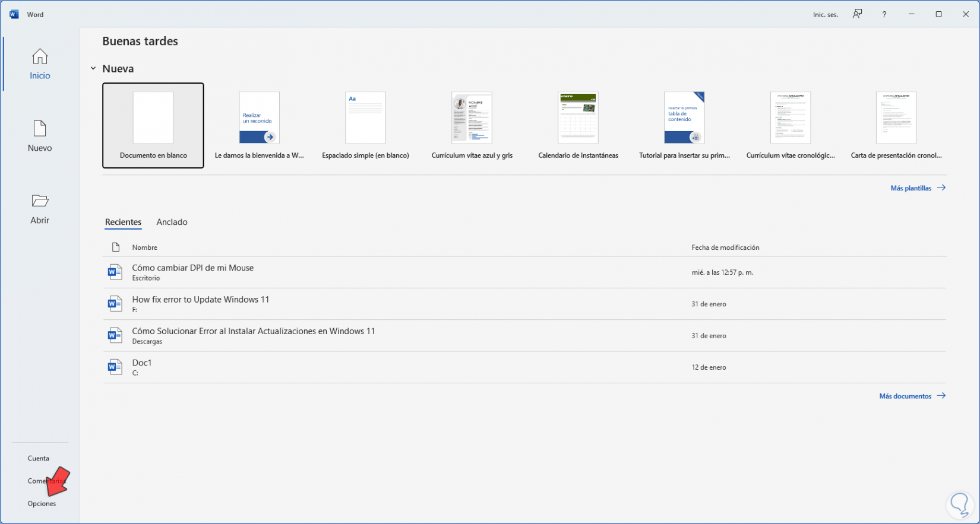Screen dimensions: 980x524
Task: Click the Escritorio location text
Action: point(146,278)
